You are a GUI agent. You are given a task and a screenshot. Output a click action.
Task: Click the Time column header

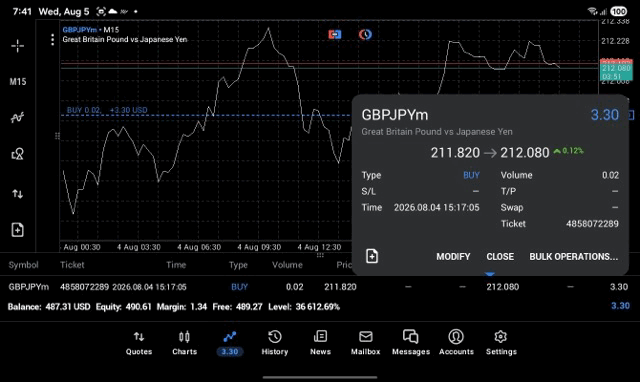pyautogui.click(x=176, y=265)
